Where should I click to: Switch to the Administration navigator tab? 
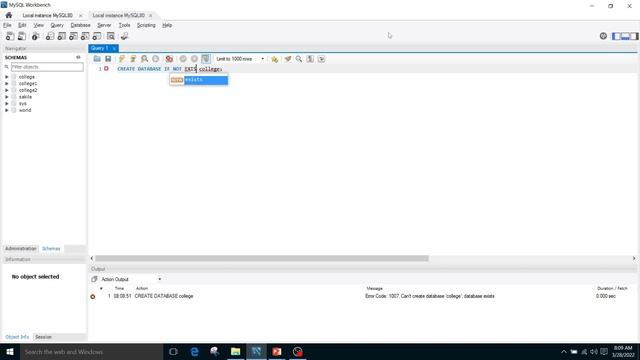point(20,249)
